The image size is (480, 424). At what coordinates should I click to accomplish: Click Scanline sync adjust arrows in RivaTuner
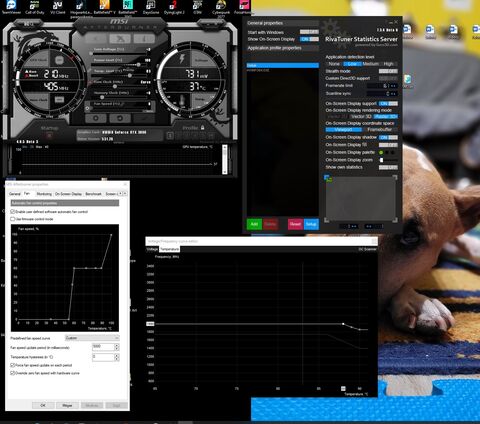click(394, 94)
